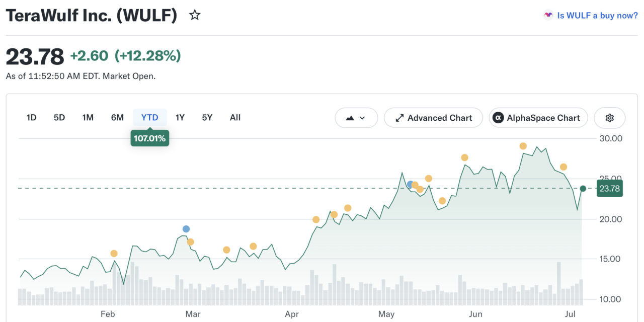Click the May label on time axis
The height and width of the screenshot is (322, 644).
(386, 314)
